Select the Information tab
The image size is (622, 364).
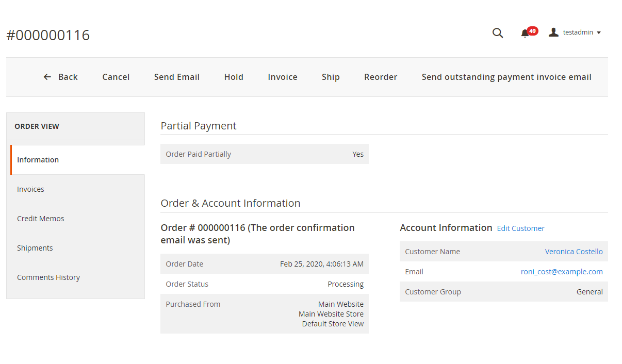(x=38, y=160)
